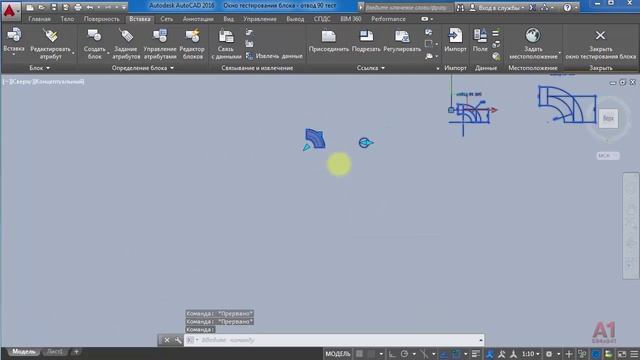The width and height of the screenshot is (640, 360).
Task: Switch to Performance ribbon tab
Action: coord(388,19)
